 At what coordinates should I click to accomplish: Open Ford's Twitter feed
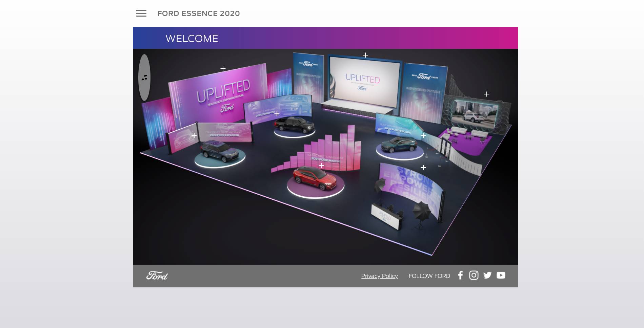(487, 275)
